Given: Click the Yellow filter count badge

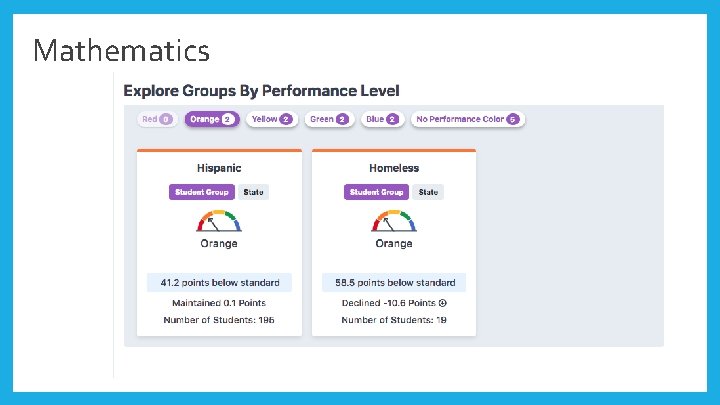Looking at the screenshot, I should click(286, 119).
